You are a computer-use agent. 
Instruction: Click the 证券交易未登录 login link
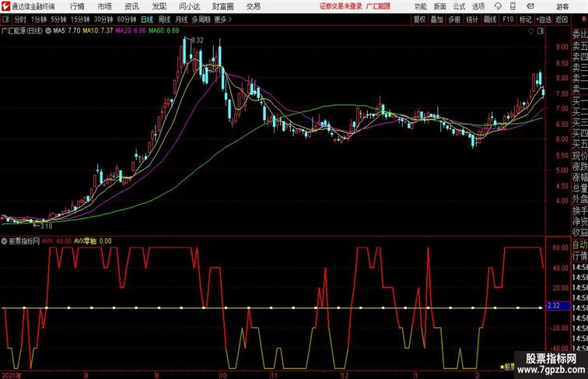[x=341, y=6]
